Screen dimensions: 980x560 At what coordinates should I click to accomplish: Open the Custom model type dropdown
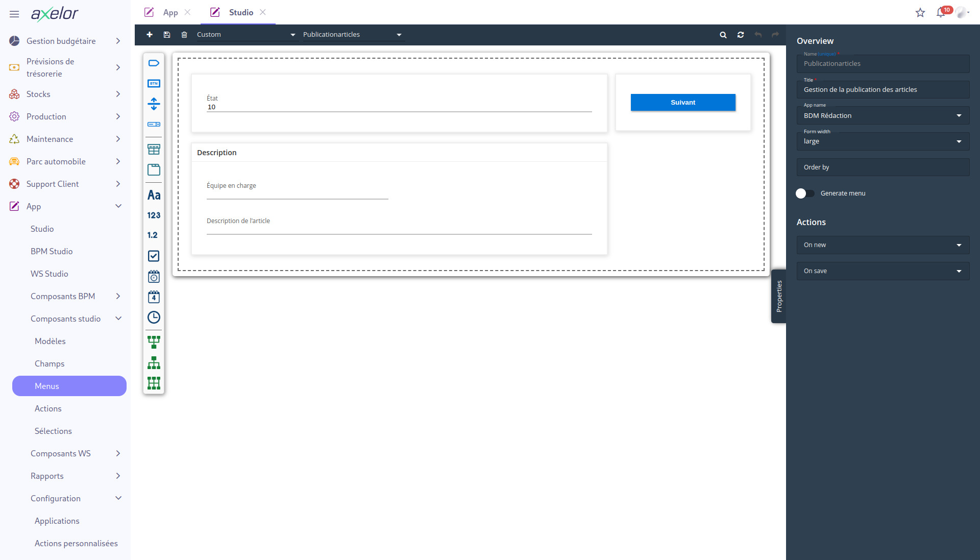click(246, 35)
